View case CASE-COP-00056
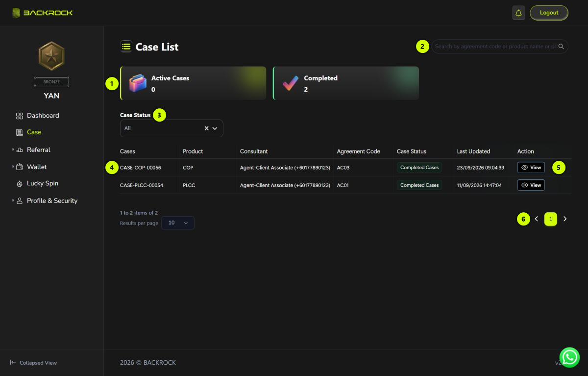Screen dimensions: 588x376 click(531, 168)
